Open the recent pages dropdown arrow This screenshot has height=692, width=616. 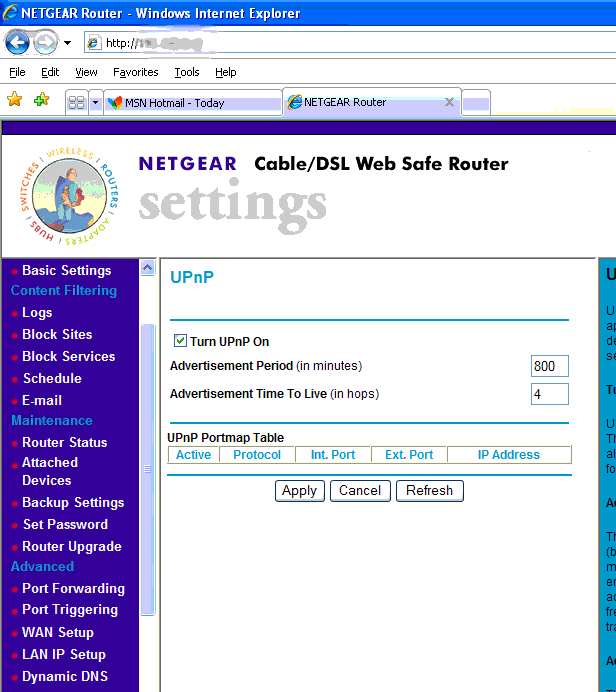coord(67,43)
